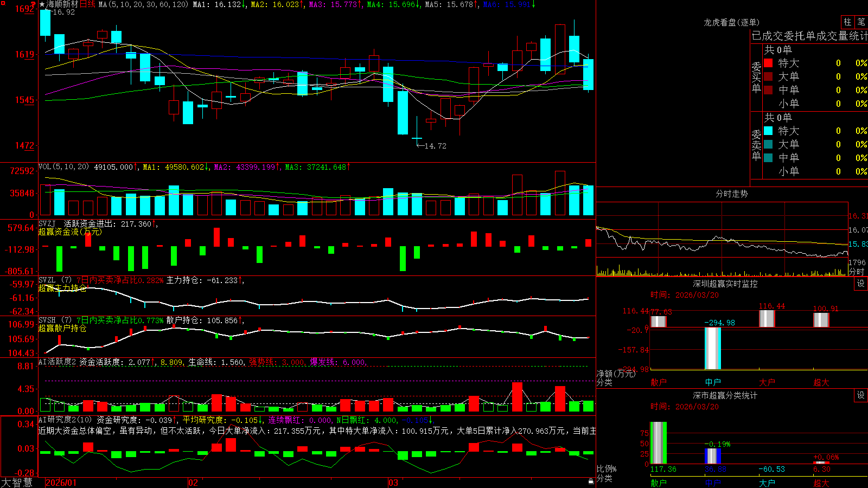Click the cyan 中户 bar labeled -294.98
868x488 pixels.
712,349
